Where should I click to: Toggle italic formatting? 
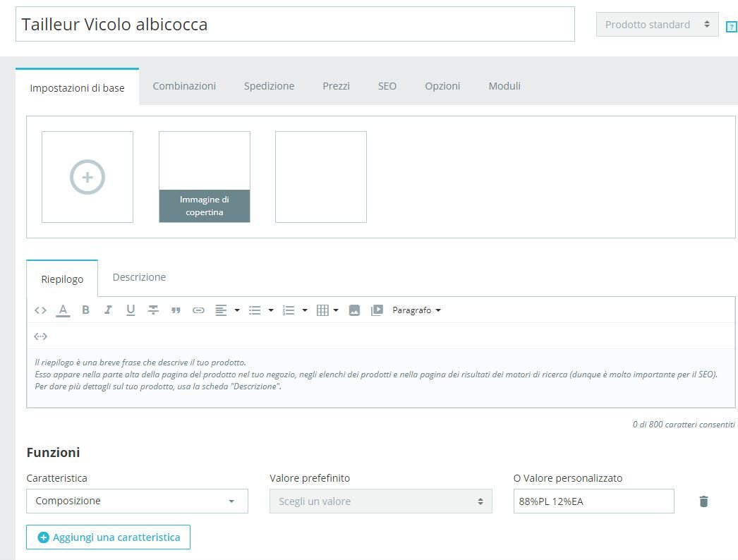(x=108, y=310)
